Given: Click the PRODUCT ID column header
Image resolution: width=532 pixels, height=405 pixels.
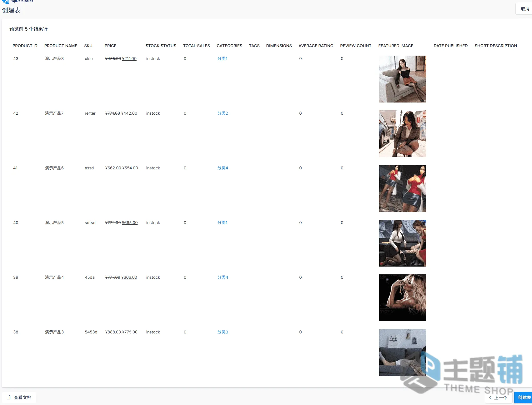Looking at the screenshot, I should (x=25, y=46).
